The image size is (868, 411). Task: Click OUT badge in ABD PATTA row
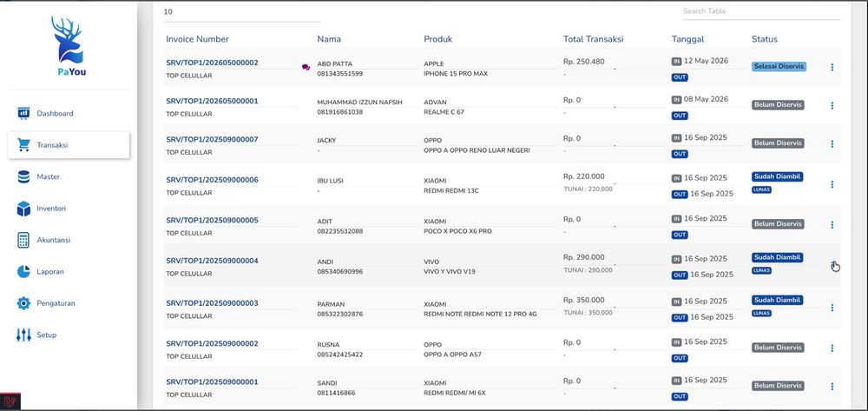click(x=680, y=77)
